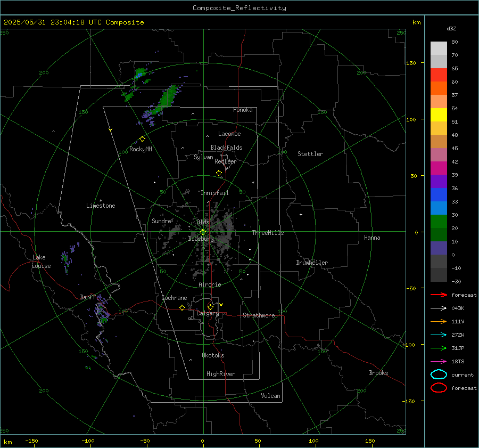Click the yellow V marker right of Calgary diamond
Viewport: 479px width, 448px height.
click(221, 305)
